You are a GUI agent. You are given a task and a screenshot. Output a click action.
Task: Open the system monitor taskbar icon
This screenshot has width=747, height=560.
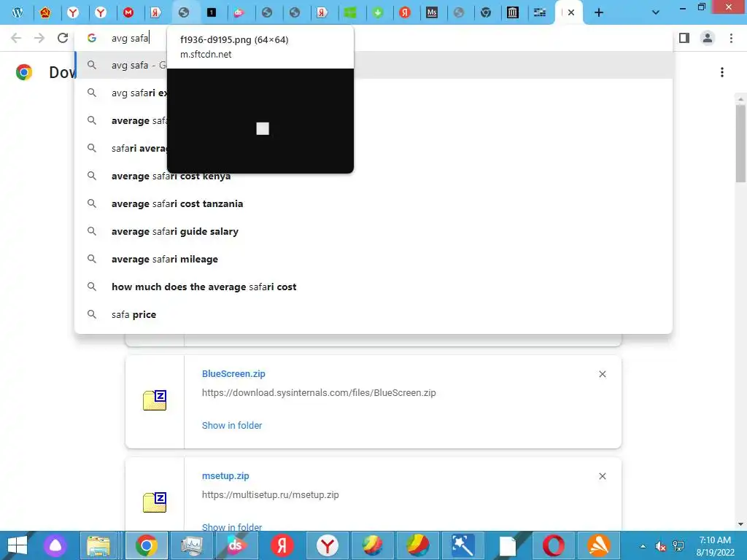pyautogui.click(x=192, y=545)
